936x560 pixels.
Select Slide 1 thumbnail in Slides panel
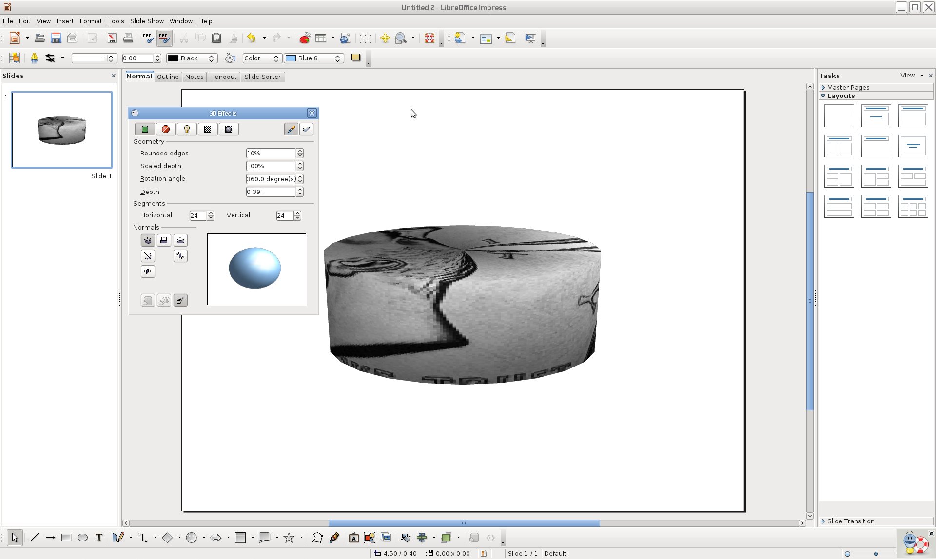(62, 130)
